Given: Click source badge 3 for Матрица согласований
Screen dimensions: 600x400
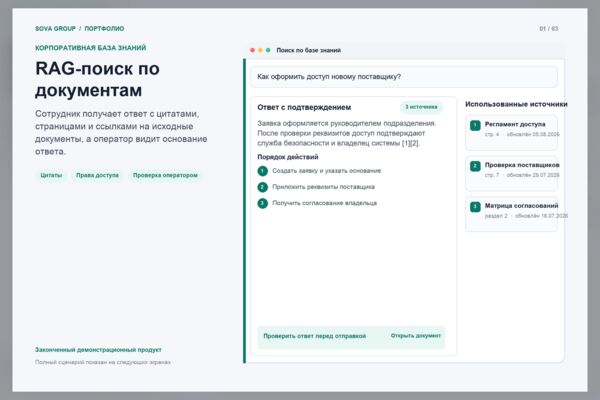Looking at the screenshot, I should click(475, 207).
